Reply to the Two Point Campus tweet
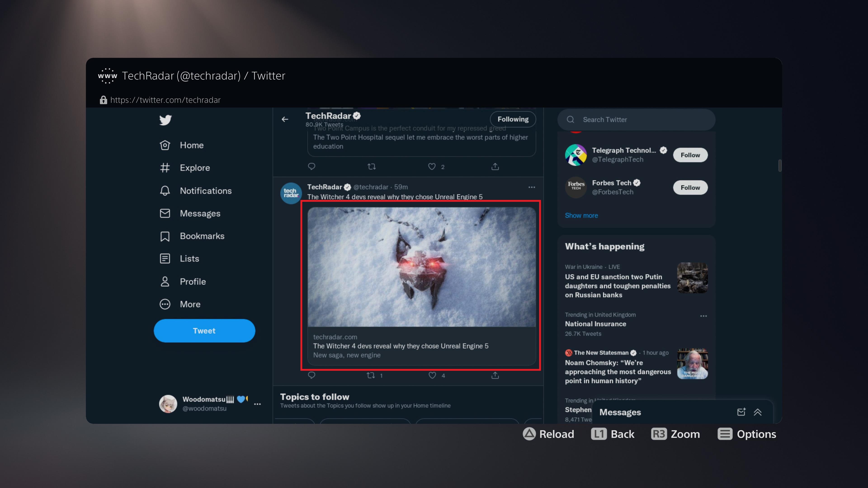Screen dimensions: 868x488 [x=311, y=166]
